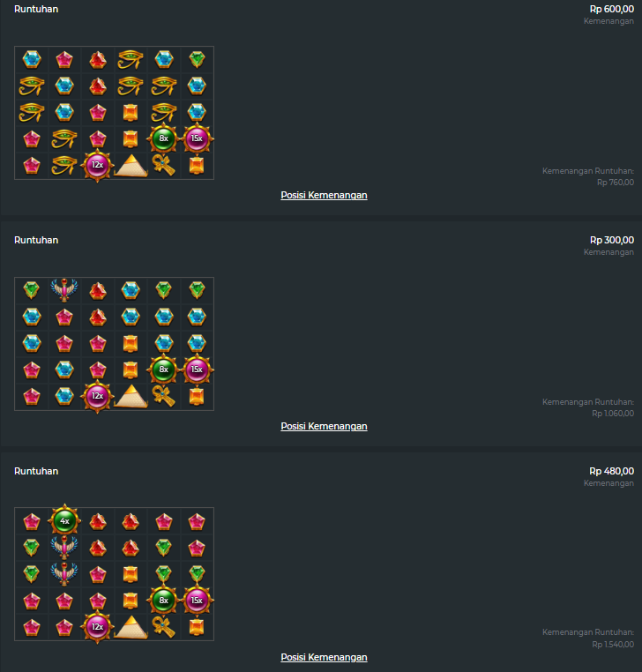Viewport: 642px width, 672px height.
Task: Select the pyramid symbol in the Rp 300,00 grid
Action: 131,397
